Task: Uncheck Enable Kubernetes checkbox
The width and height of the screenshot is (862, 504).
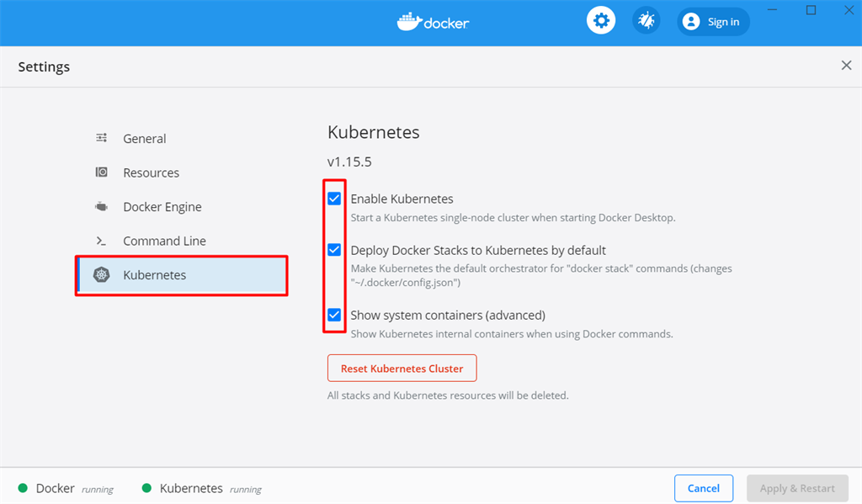Action: (334, 199)
